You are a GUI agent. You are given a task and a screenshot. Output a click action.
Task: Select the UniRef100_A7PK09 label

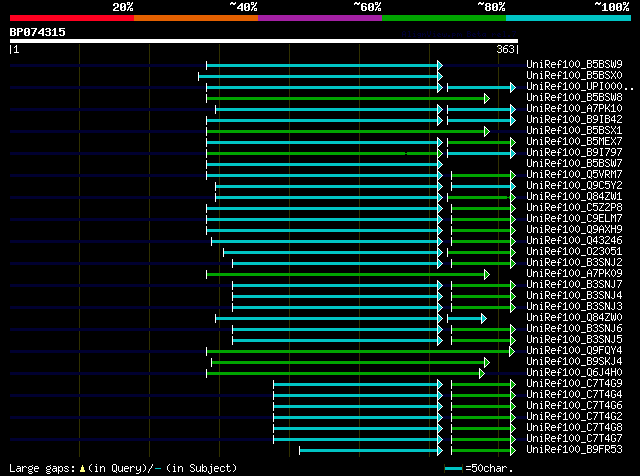coord(574,274)
